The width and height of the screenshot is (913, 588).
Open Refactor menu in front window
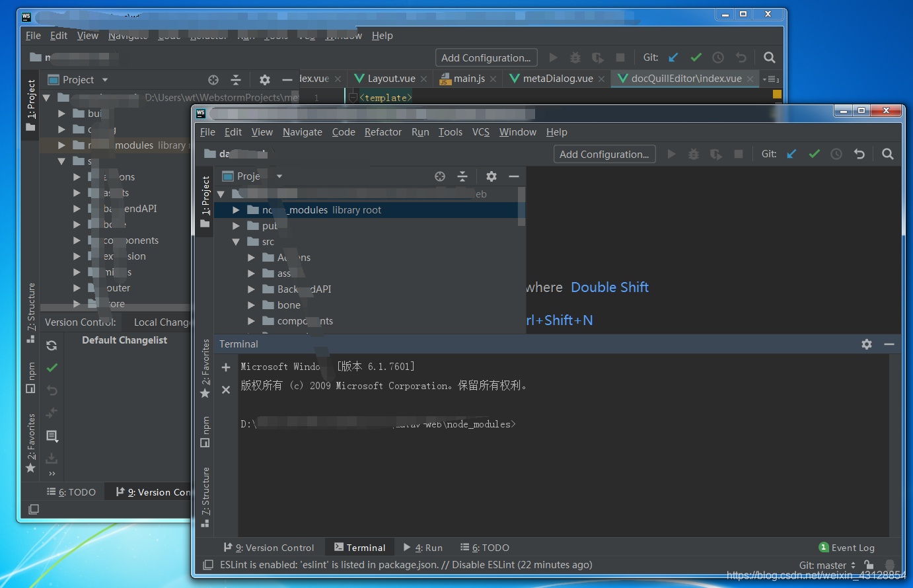[383, 132]
